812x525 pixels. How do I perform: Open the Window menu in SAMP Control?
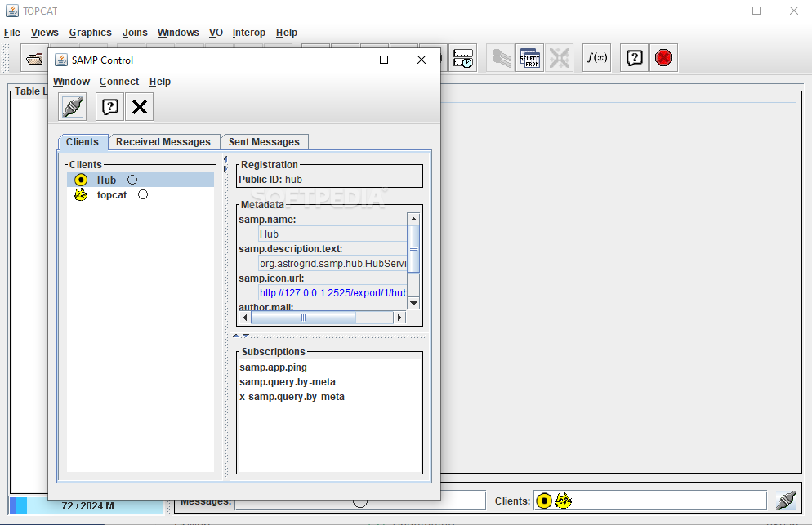tap(71, 82)
